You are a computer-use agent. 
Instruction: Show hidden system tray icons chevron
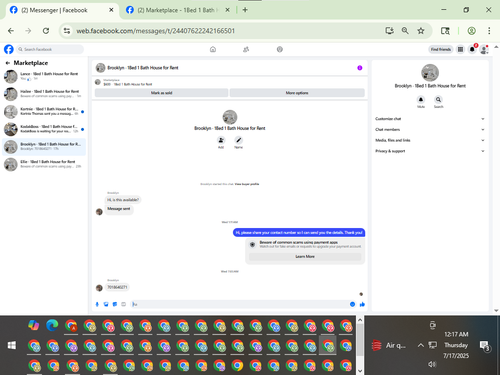[421, 345]
